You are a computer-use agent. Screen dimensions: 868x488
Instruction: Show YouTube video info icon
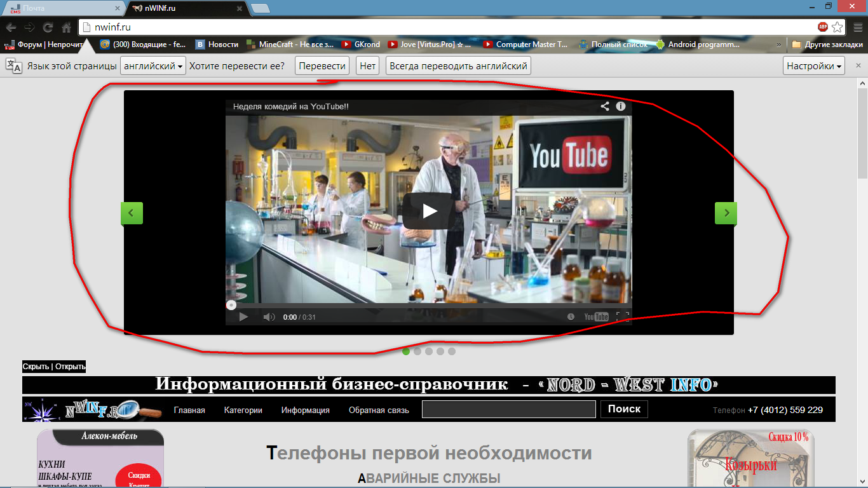pos(621,106)
